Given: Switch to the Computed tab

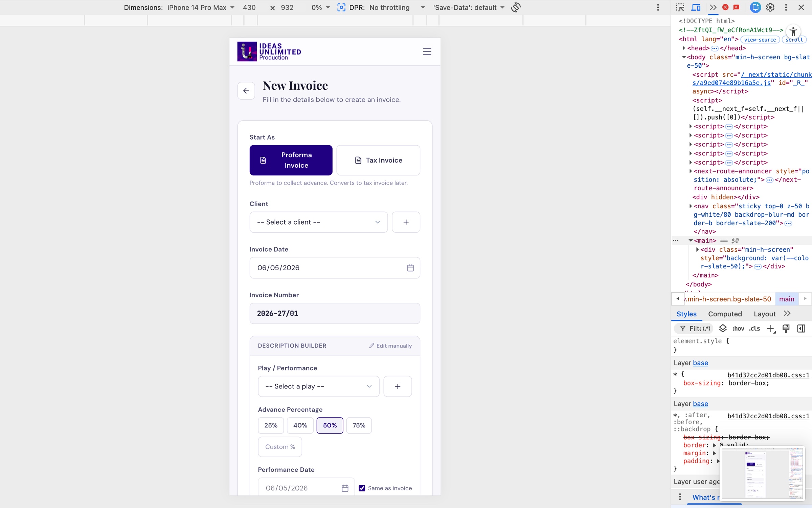Looking at the screenshot, I should tap(725, 314).
